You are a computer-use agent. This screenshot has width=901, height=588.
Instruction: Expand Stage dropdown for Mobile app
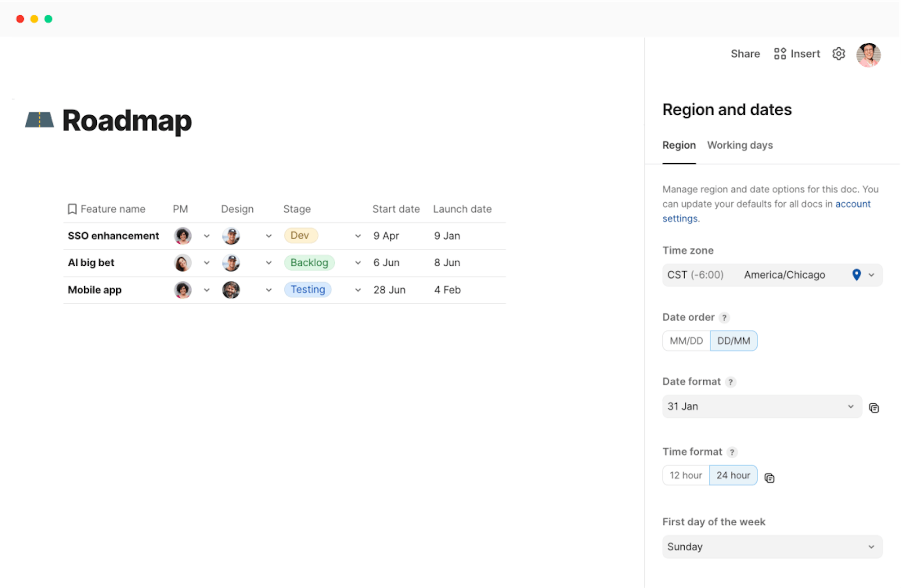(x=358, y=290)
